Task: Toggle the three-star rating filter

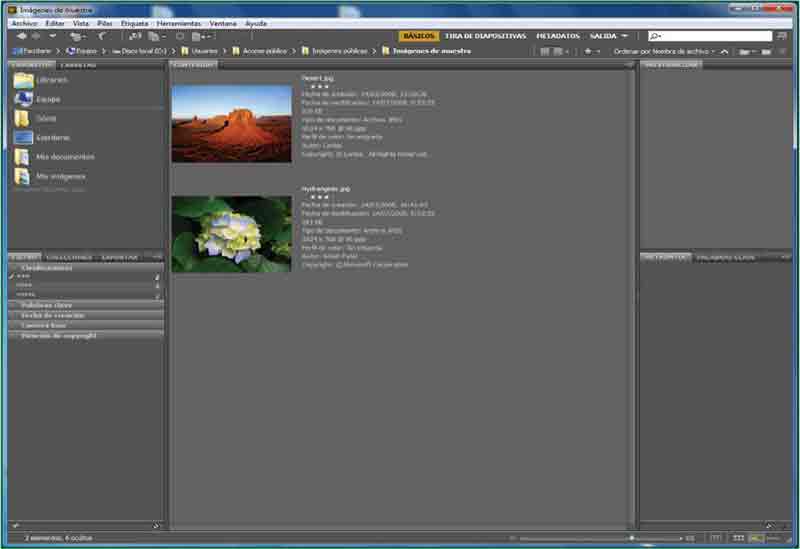Action: (24, 276)
